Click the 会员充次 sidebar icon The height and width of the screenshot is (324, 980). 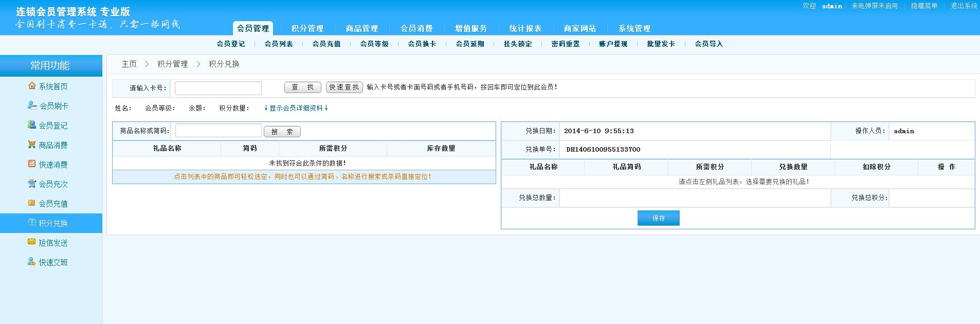click(x=32, y=184)
